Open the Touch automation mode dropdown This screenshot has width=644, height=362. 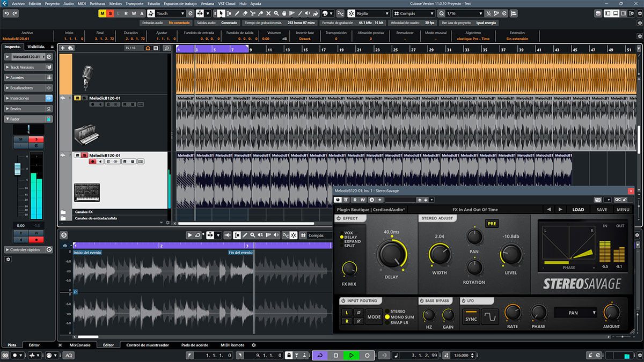(170, 13)
